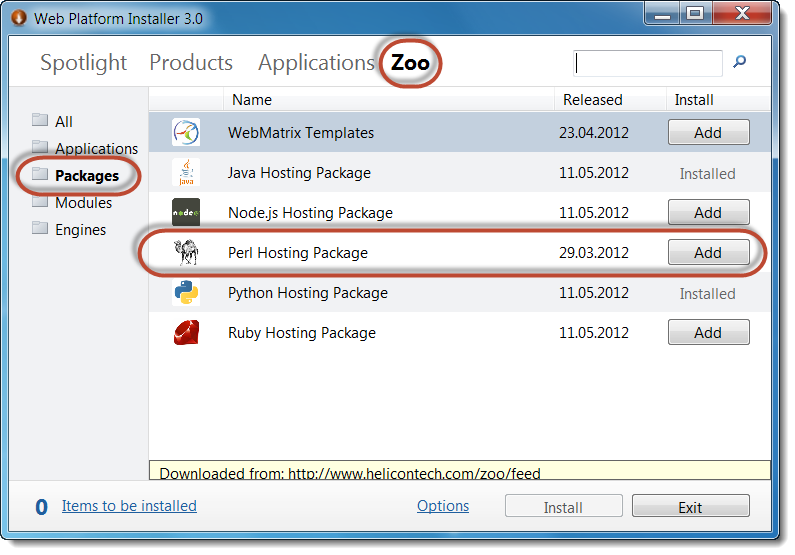Select the Engines category in sidebar
The width and height of the screenshot is (795, 555).
click(80, 229)
